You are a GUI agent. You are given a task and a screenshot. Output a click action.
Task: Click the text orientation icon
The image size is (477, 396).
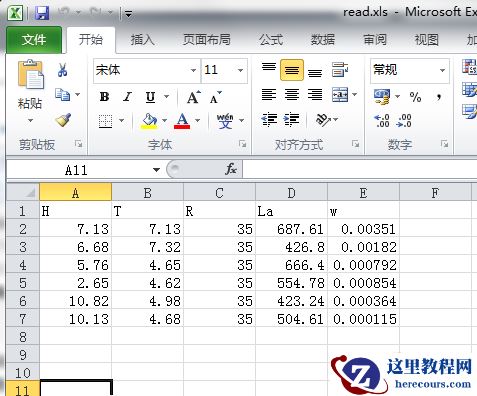coord(323,120)
